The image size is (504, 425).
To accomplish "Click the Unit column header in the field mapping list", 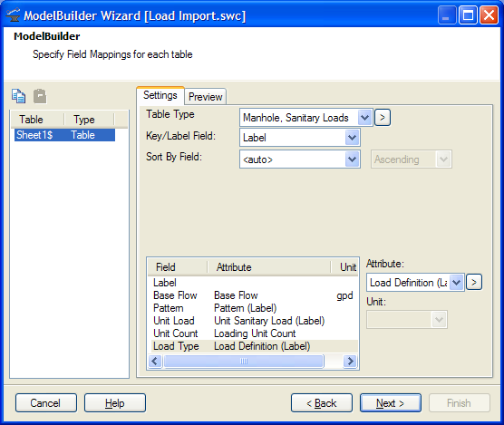I will pyautogui.click(x=344, y=267).
